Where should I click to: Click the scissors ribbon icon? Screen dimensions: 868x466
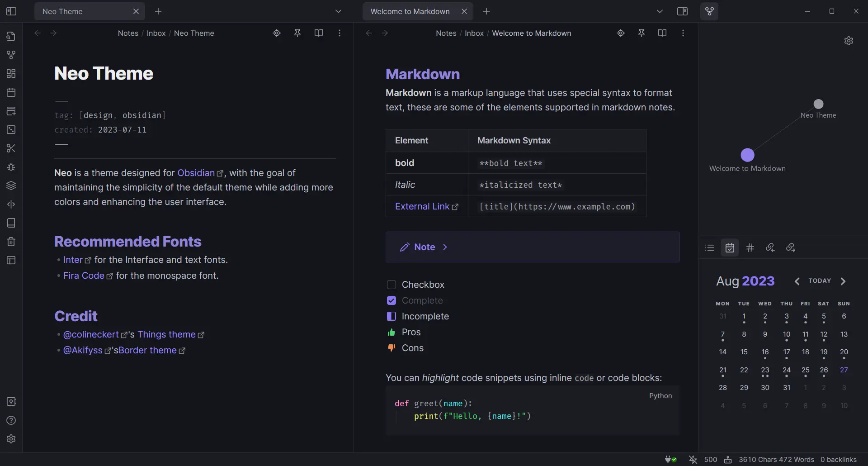click(x=11, y=148)
